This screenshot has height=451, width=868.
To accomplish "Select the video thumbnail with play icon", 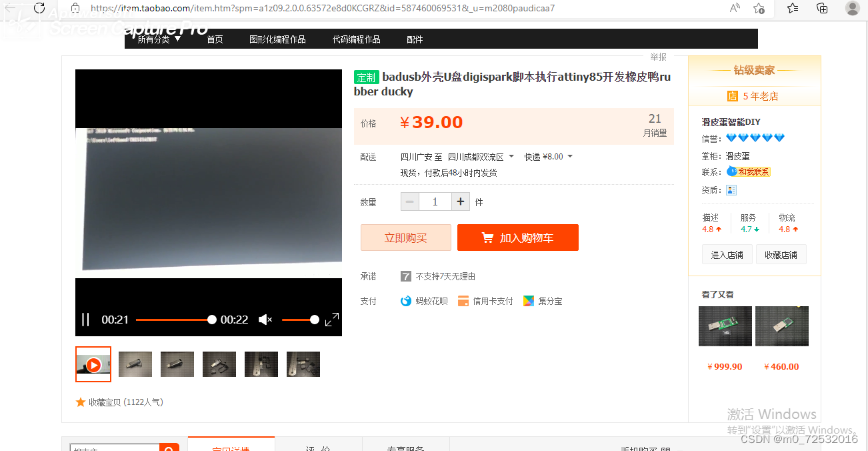I will coord(93,364).
